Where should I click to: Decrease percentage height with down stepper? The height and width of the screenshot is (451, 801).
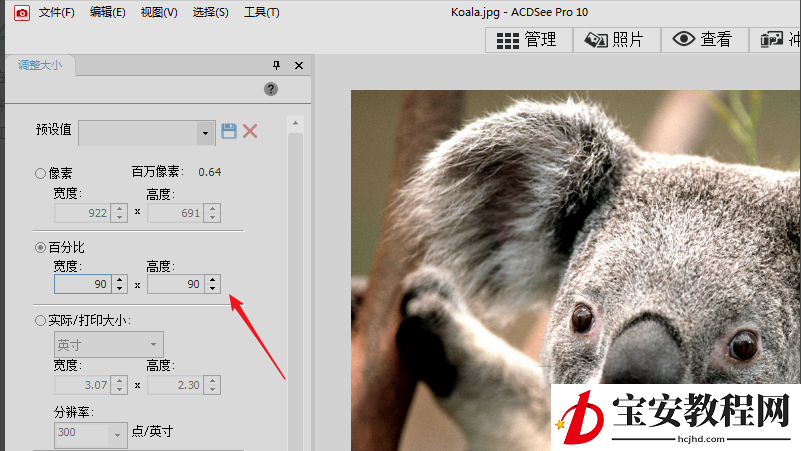click(213, 289)
